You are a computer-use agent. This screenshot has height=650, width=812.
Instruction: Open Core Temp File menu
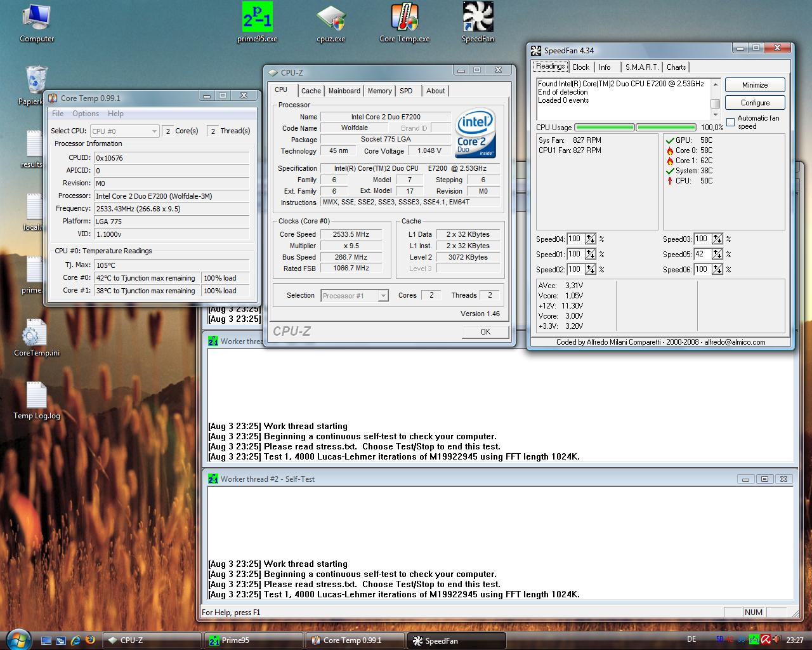(58, 114)
